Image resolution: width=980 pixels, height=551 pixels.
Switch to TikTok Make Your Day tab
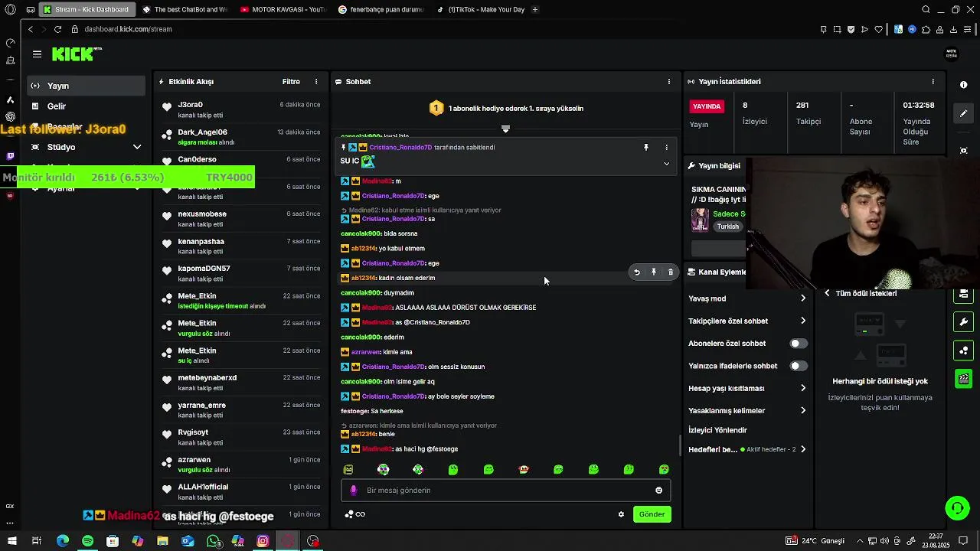[479, 9]
